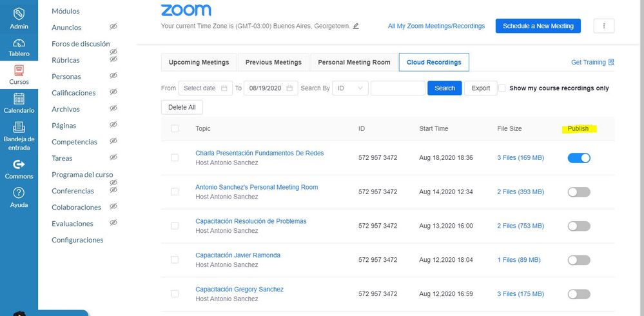
Task: Click the Commons arrow icon
Action: click(x=19, y=165)
